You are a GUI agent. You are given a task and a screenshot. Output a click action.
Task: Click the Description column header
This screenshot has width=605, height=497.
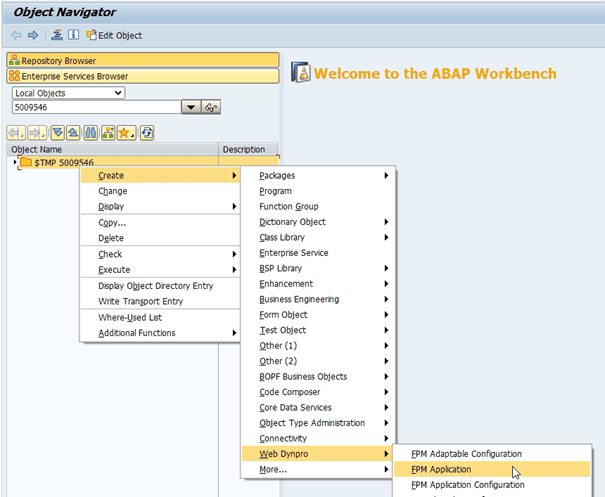pyautogui.click(x=248, y=149)
